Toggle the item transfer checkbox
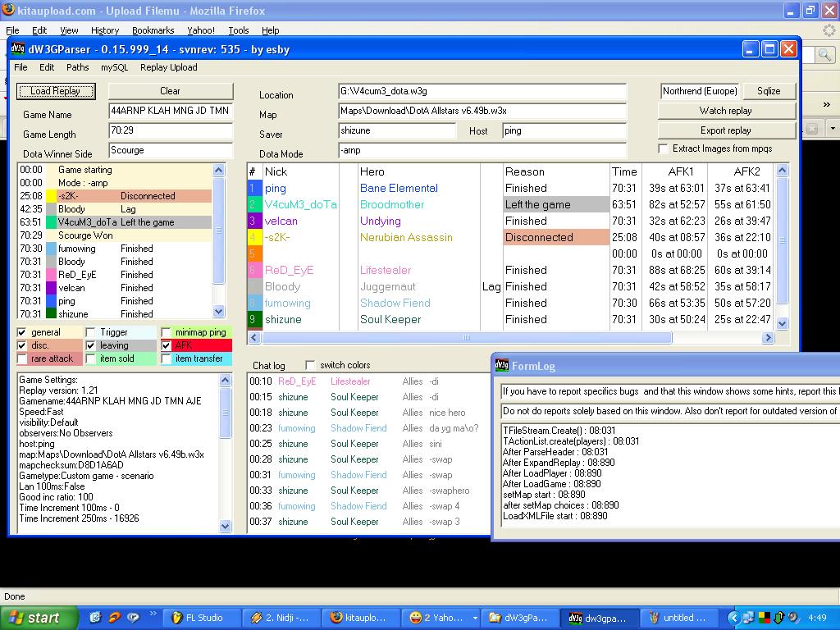Viewport: 840px width, 630px height. [x=166, y=358]
